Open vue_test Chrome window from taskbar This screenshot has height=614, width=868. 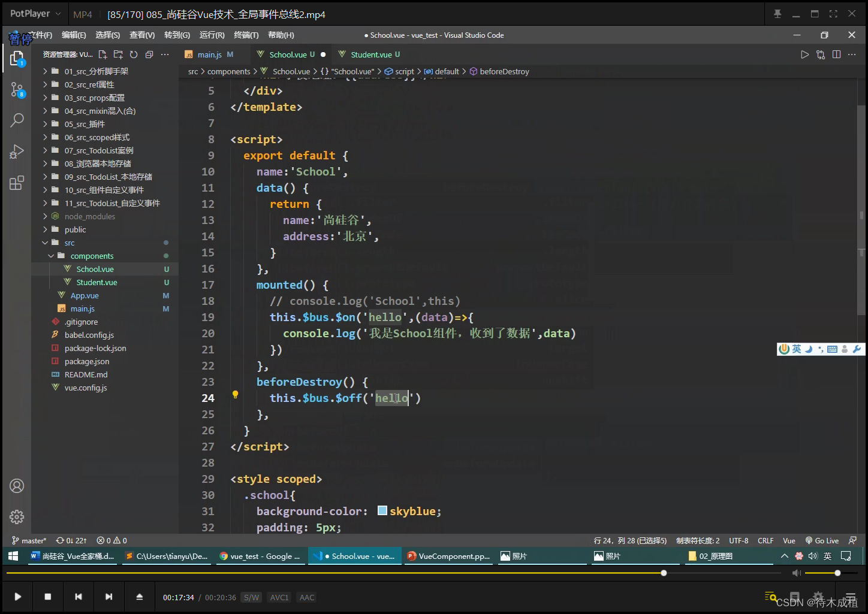260,556
